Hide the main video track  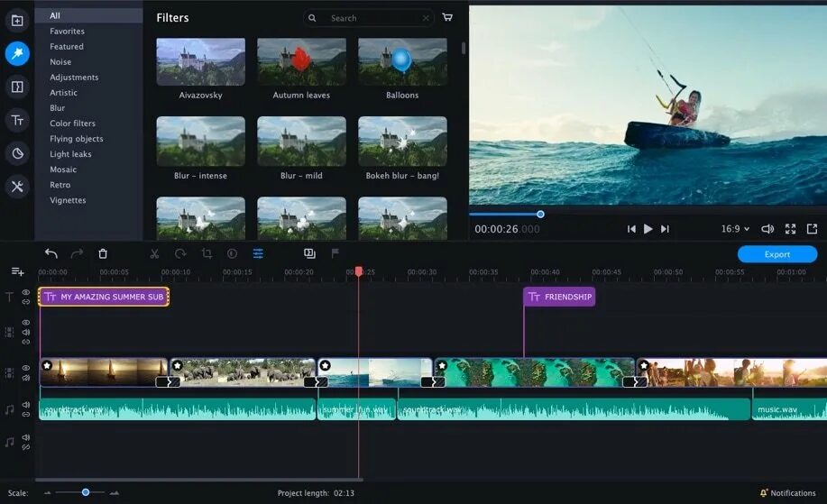tap(26, 368)
